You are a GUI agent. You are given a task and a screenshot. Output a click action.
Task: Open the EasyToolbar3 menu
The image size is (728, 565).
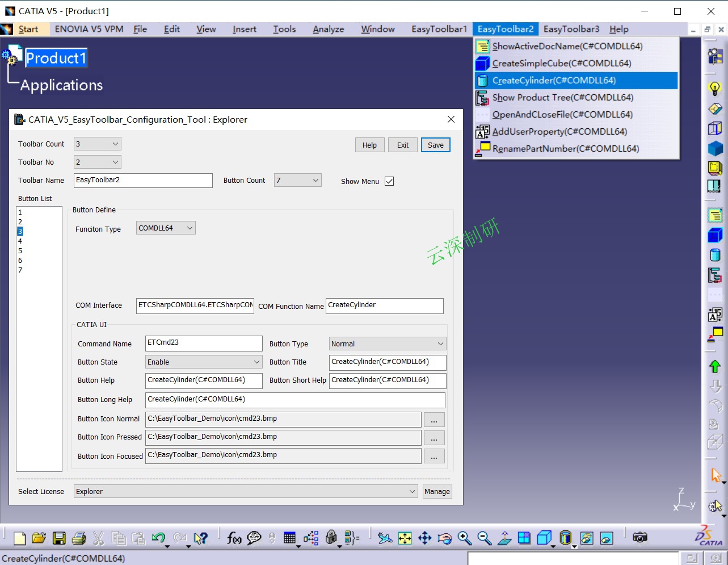click(x=571, y=29)
